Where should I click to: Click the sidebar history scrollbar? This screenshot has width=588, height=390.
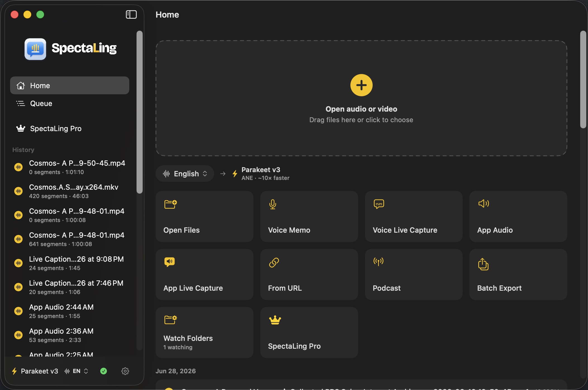(140, 112)
